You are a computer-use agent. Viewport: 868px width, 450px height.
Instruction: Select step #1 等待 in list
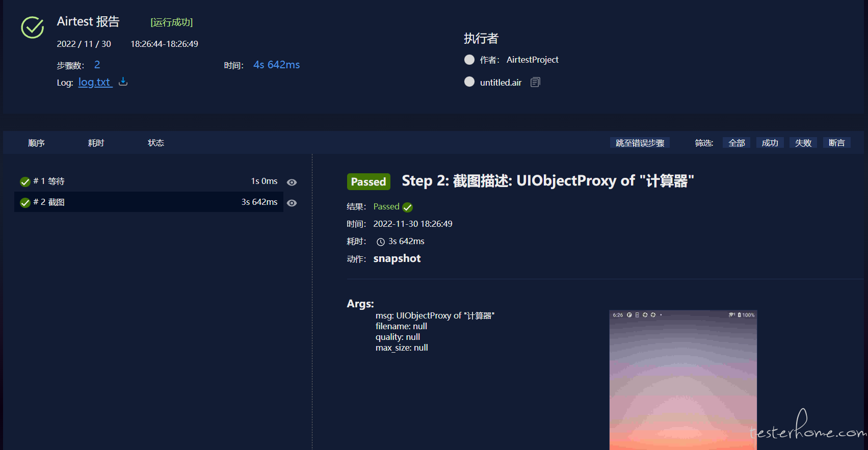(149, 181)
